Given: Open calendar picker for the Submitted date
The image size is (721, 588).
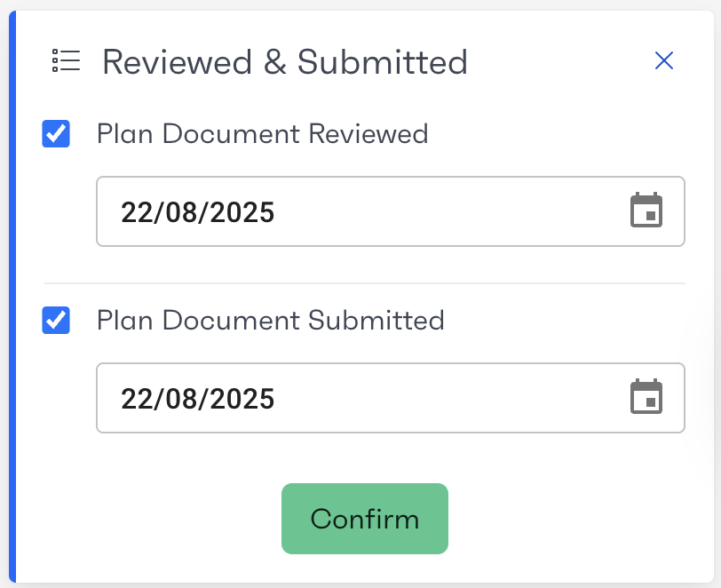Looking at the screenshot, I should 646,397.
